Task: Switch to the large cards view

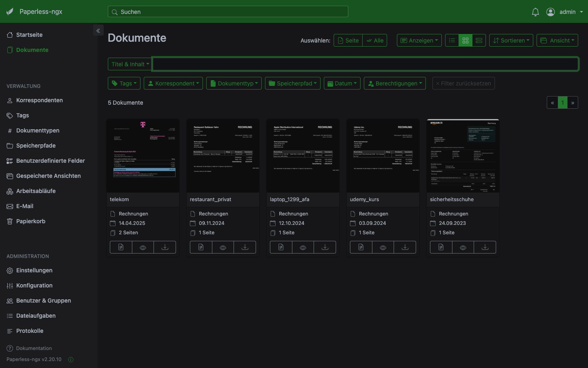Action: point(479,40)
